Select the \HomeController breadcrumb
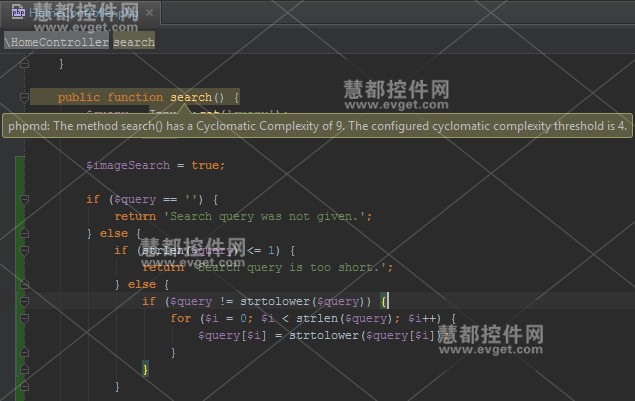Viewport: 635px width, 401px height. tap(57, 42)
